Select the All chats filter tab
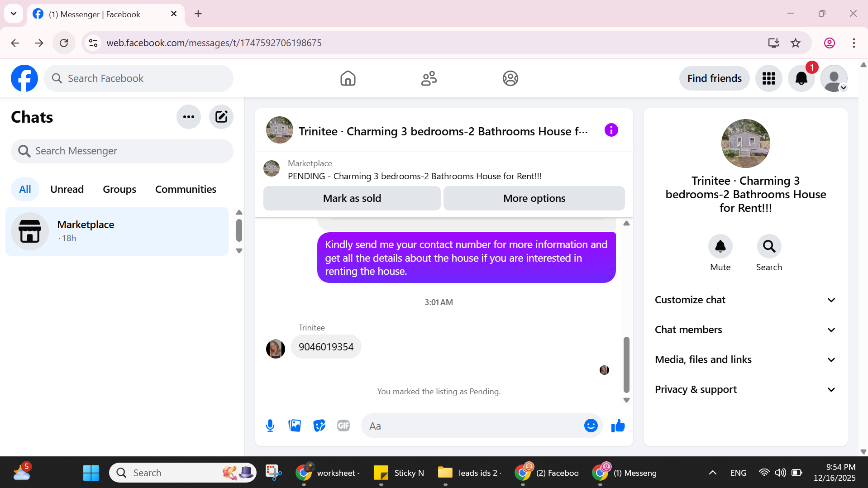The height and width of the screenshot is (488, 868). point(25,189)
